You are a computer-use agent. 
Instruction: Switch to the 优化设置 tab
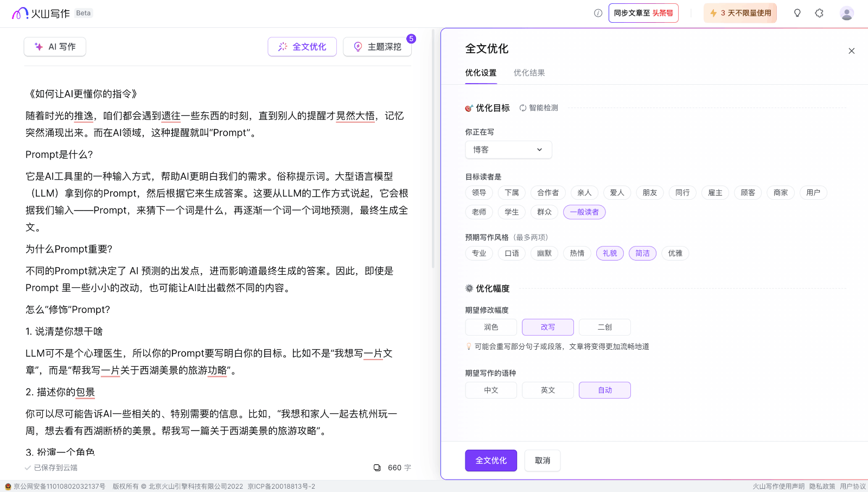[x=481, y=73]
